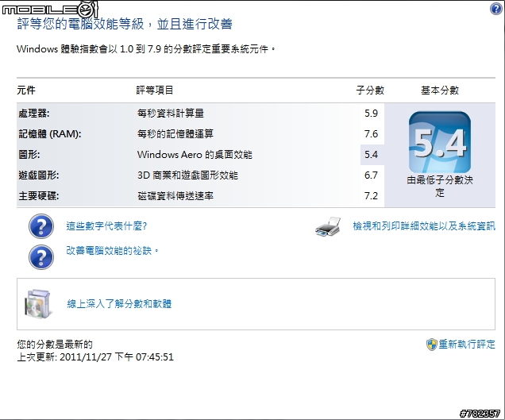Image resolution: width=505 pixels, height=420 pixels.
Task: Click the question icon beside 這些數字代表什麼
Action: pos(41,226)
